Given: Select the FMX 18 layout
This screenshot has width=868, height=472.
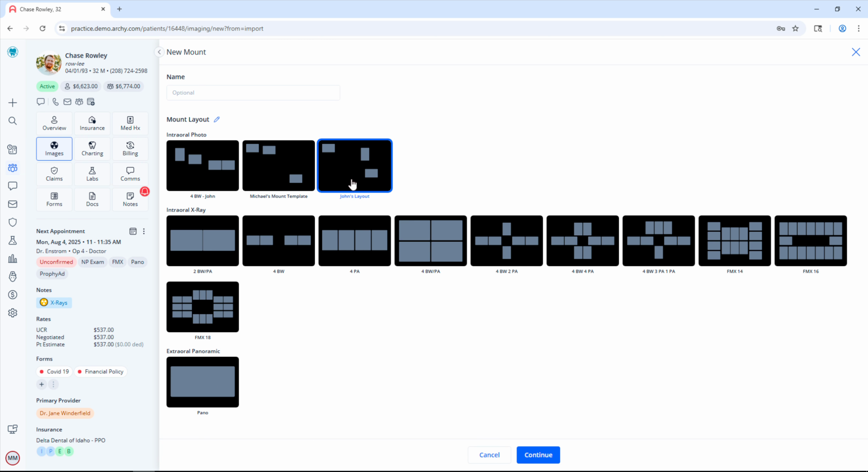Looking at the screenshot, I should pos(203,307).
